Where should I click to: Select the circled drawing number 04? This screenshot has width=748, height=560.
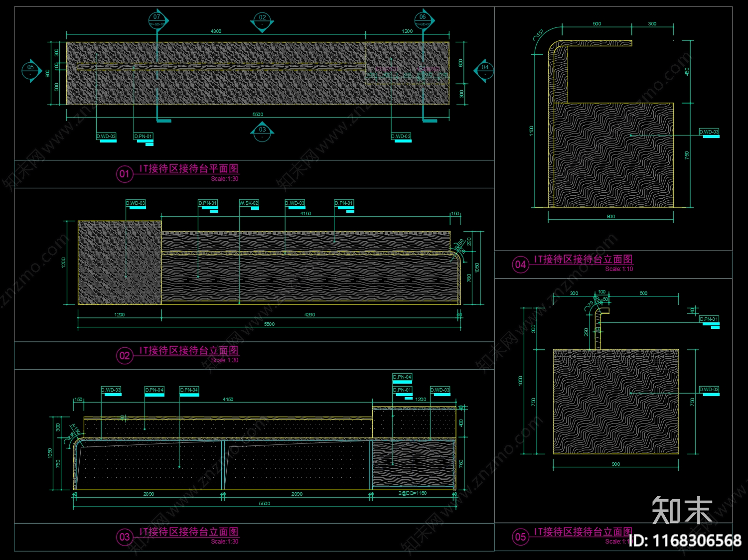pos(520,265)
